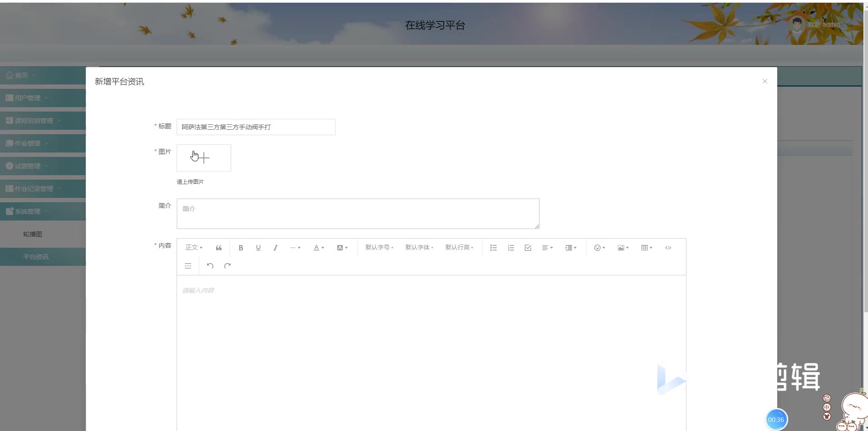Undo the last editor action
Viewport: 868px width, 431px height.
pyautogui.click(x=210, y=266)
